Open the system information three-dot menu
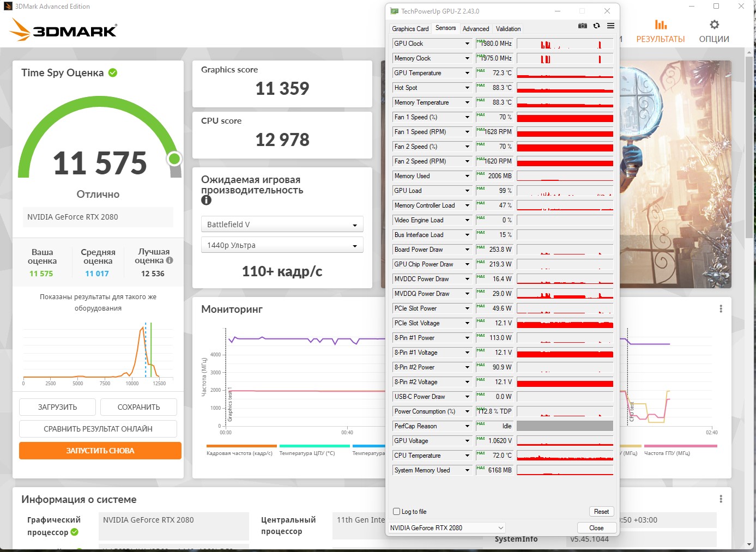The width and height of the screenshot is (756, 552). point(721,499)
